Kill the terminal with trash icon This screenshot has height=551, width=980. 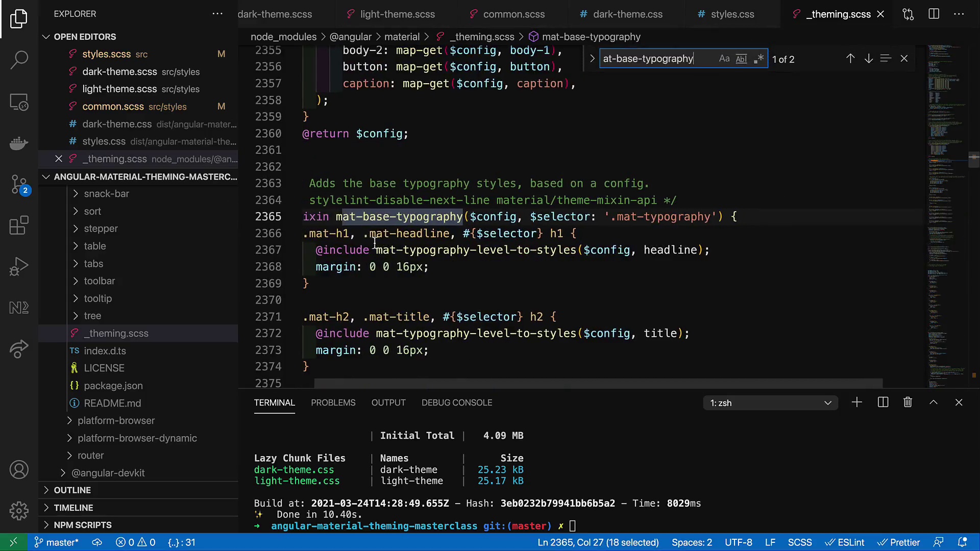908,403
